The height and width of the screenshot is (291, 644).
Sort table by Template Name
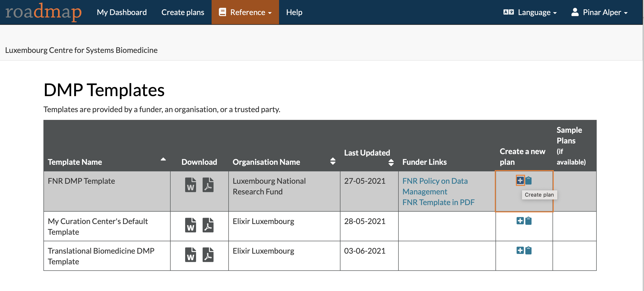[163, 159]
